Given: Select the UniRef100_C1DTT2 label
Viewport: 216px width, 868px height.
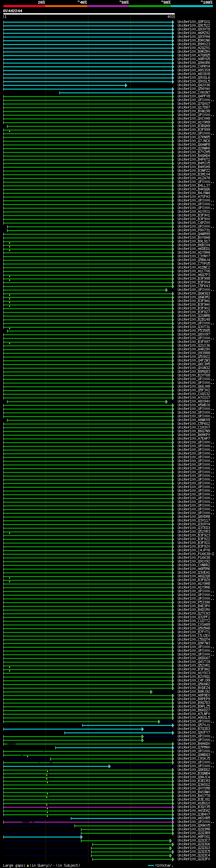Looking at the screenshot, I should tap(194, 621).
